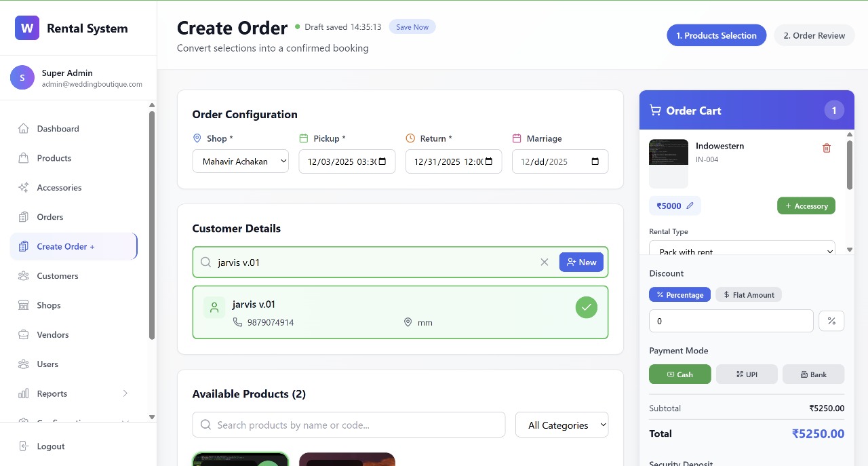Screen dimensions: 868x466
Task: Click the phone icon beside 9879074914
Action: (237, 322)
